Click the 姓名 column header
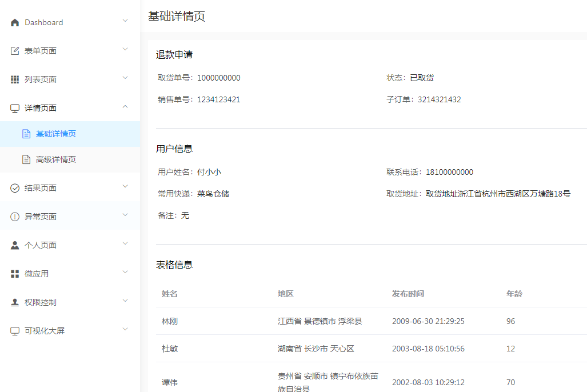The height and width of the screenshot is (392, 587). tap(170, 294)
